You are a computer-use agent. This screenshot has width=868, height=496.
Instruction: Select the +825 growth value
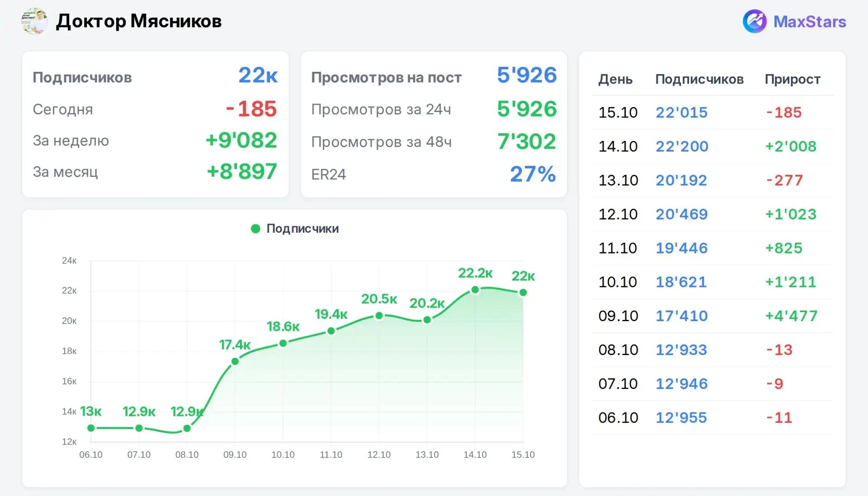click(784, 248)
